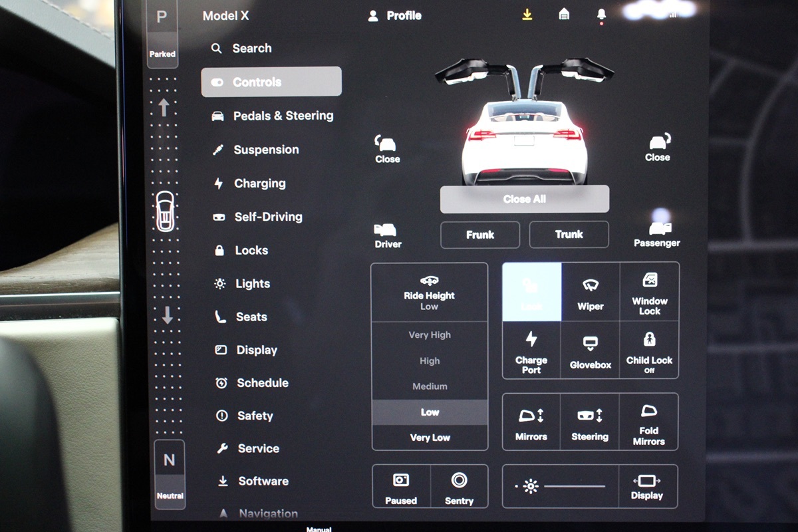Open the Seats settings

[x=241, y=317]
